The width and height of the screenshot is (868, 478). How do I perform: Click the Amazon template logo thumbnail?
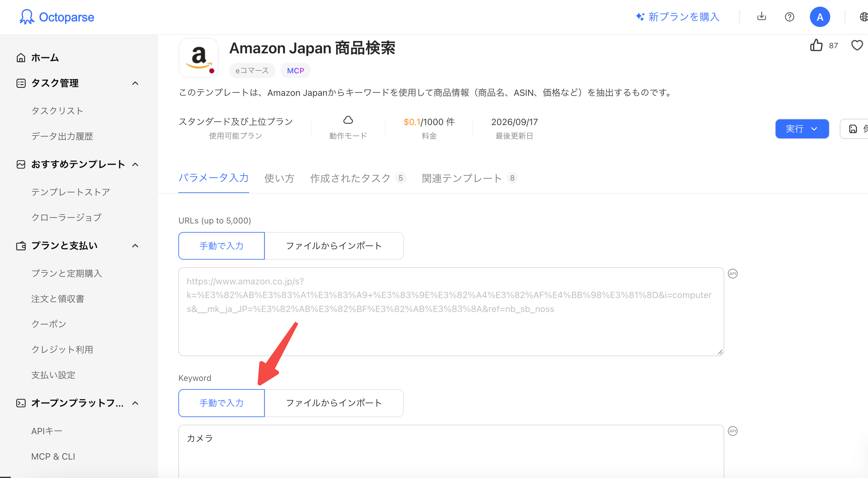point(198,58)
